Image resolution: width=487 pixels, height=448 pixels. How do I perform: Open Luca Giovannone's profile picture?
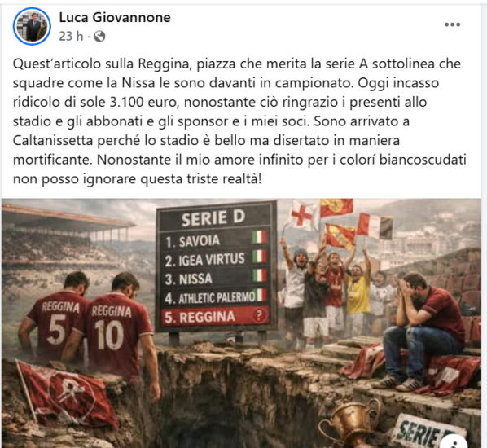click(x=32, y=26)
